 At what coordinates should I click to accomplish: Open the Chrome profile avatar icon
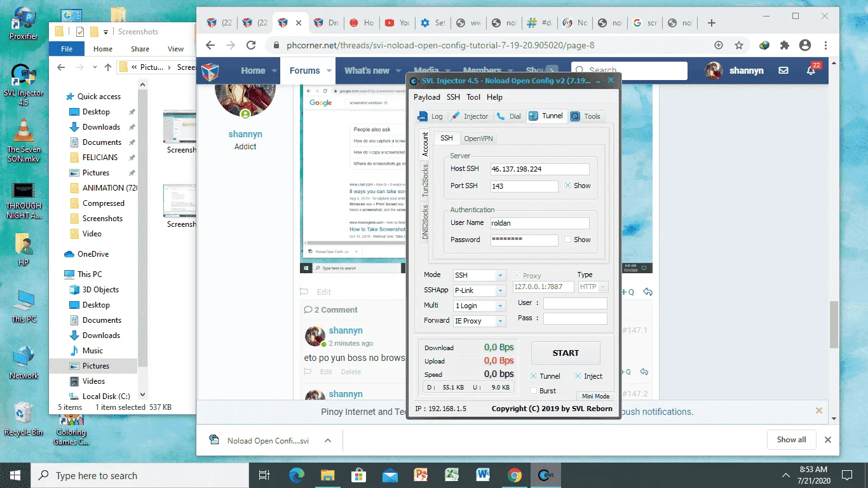(805, 45)
